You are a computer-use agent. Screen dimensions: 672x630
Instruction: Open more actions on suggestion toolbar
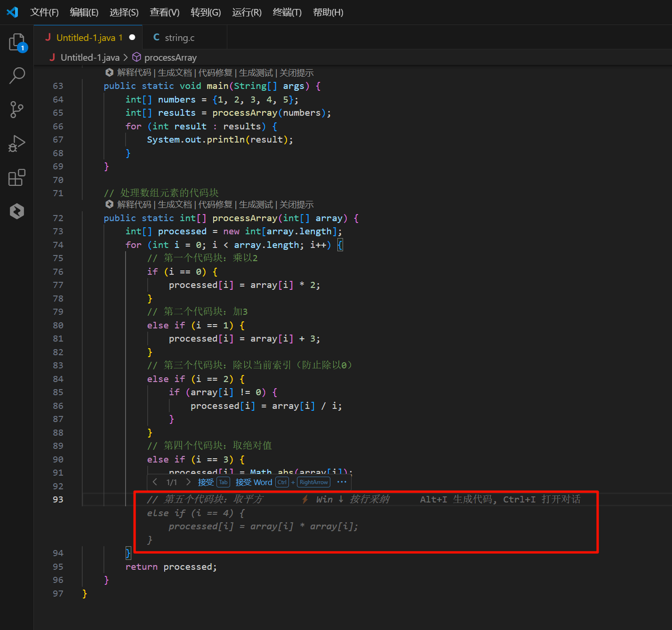pyautogui.click(x=342, y=482)
